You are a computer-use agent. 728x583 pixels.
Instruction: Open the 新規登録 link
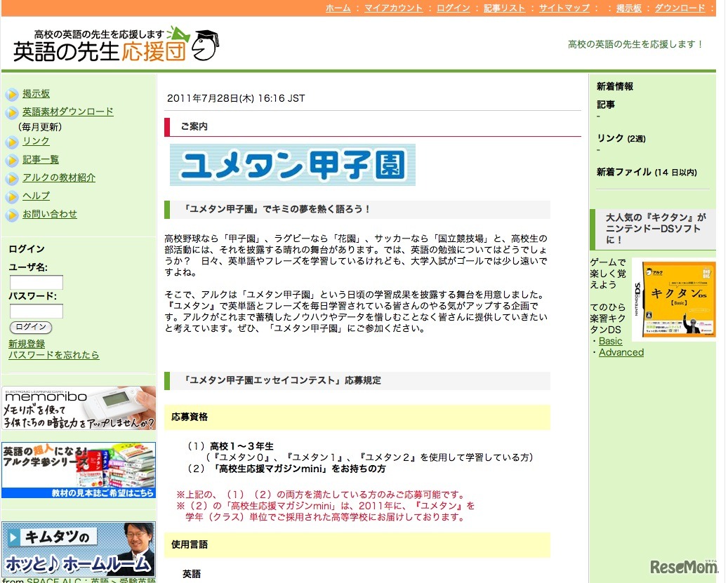[x=27, y=344]
